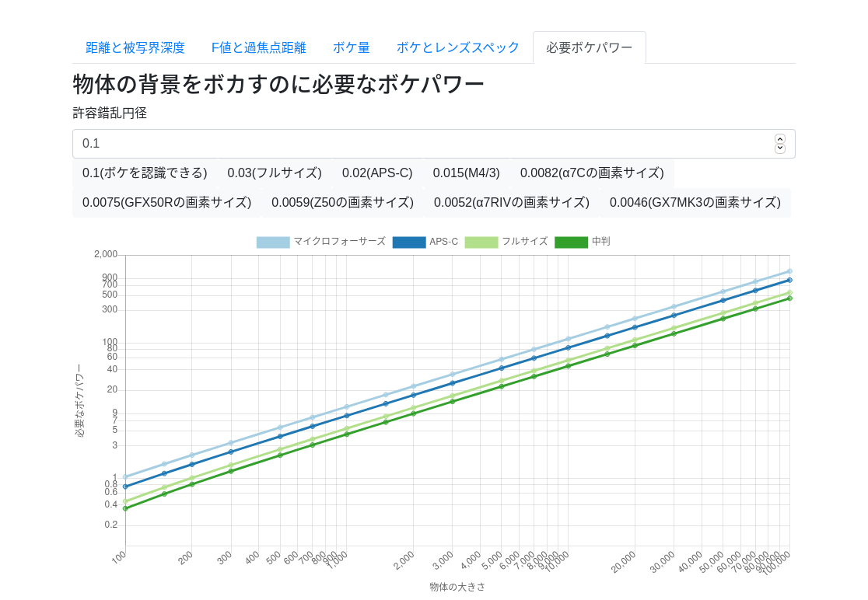
Task: Toggle the マイクロフォーサーズ legend swatch
Action: click(x=273, y=242)
